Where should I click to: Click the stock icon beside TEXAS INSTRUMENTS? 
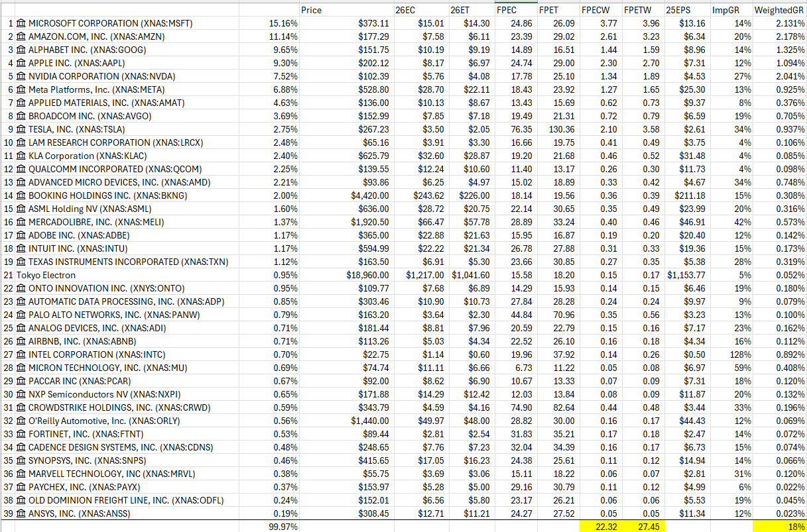(21, 262)
